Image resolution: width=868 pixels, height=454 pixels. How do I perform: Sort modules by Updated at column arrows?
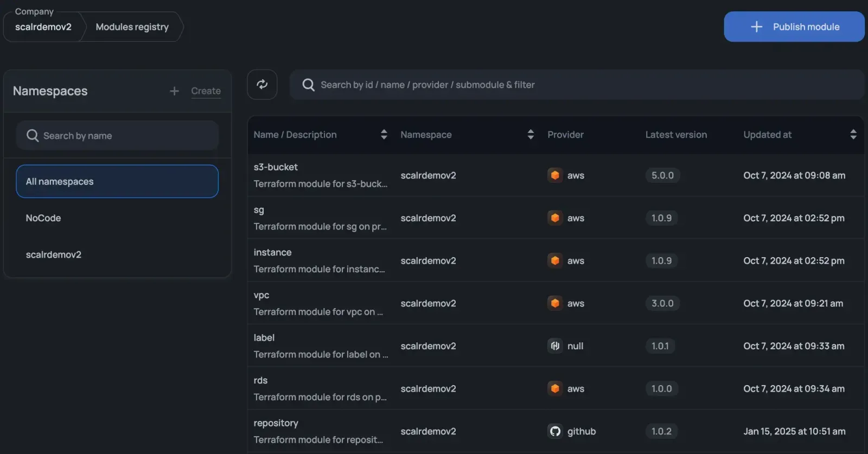853,135
